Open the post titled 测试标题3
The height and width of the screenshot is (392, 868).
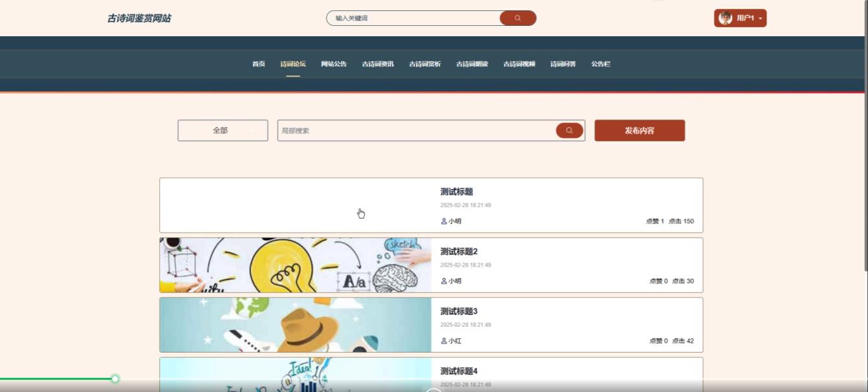tap(459, 311)
